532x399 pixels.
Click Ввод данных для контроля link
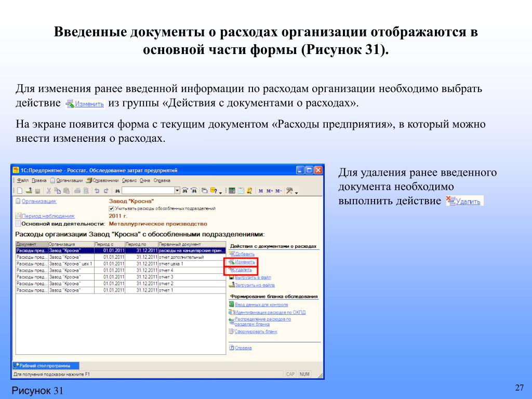[261, 304]
